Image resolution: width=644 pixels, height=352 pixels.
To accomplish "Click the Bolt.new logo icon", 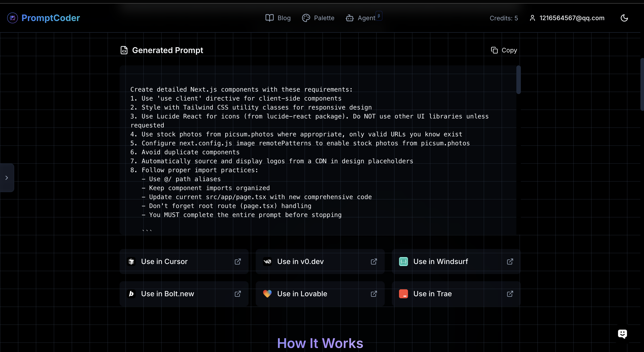I will (131, 294).
